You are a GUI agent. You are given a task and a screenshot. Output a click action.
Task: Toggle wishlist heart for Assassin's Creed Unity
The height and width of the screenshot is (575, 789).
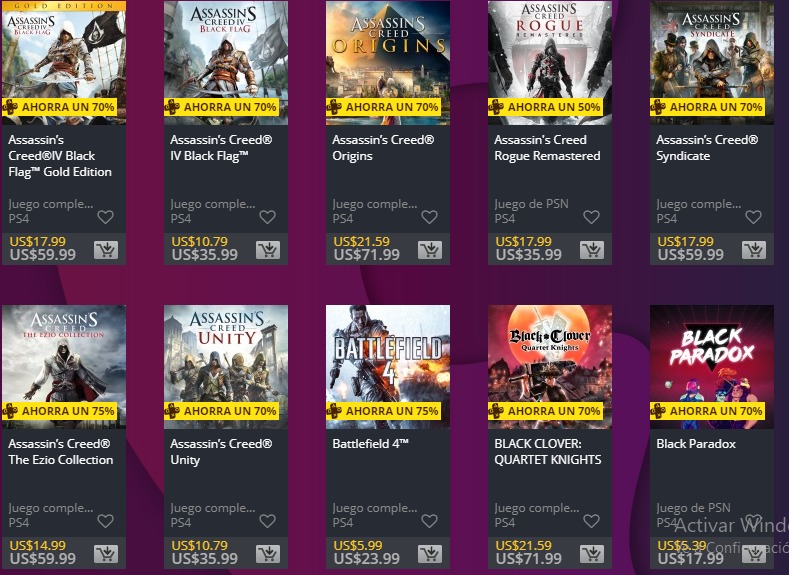click(267, 521)
